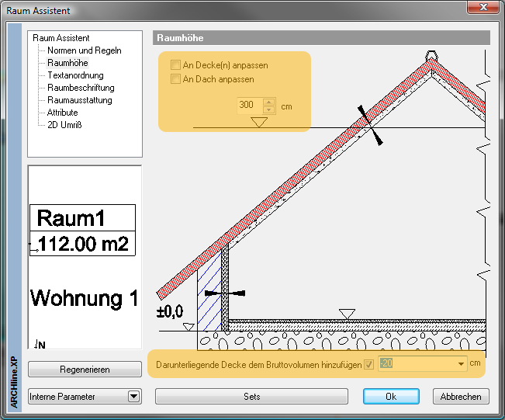Screen dimensions: 505x420
Task: Open the slab thickness dropdown arrow
Action: pyautogui.click(x=462, y=364)
